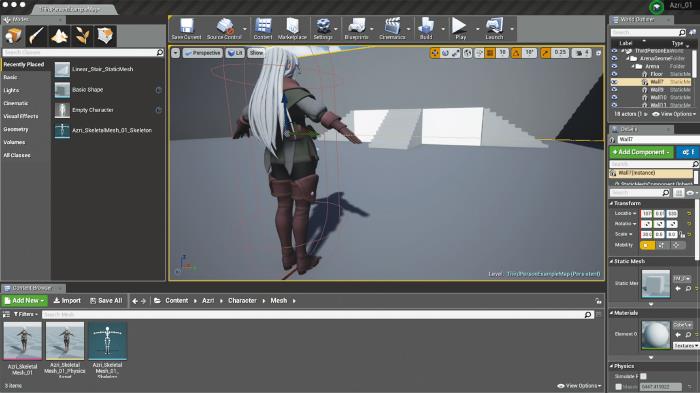Click the Content breadcrumb folder
700x393 pixels.
(x=177, y=301)
